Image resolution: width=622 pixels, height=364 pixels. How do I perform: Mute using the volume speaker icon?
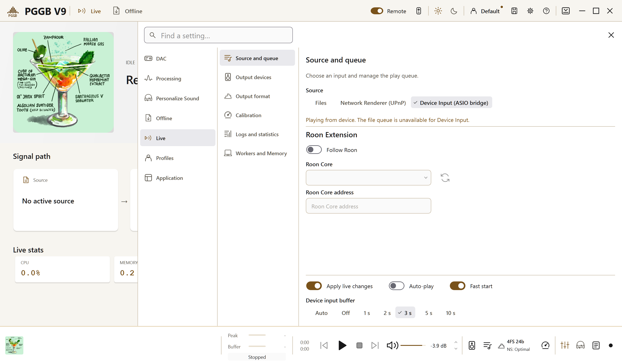[393, 345]
